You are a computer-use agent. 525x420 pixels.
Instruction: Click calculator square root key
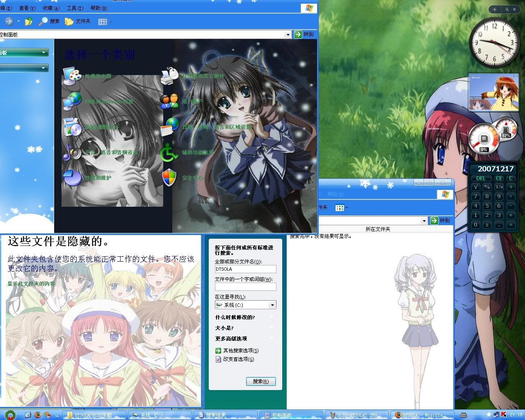pos(476,187)
